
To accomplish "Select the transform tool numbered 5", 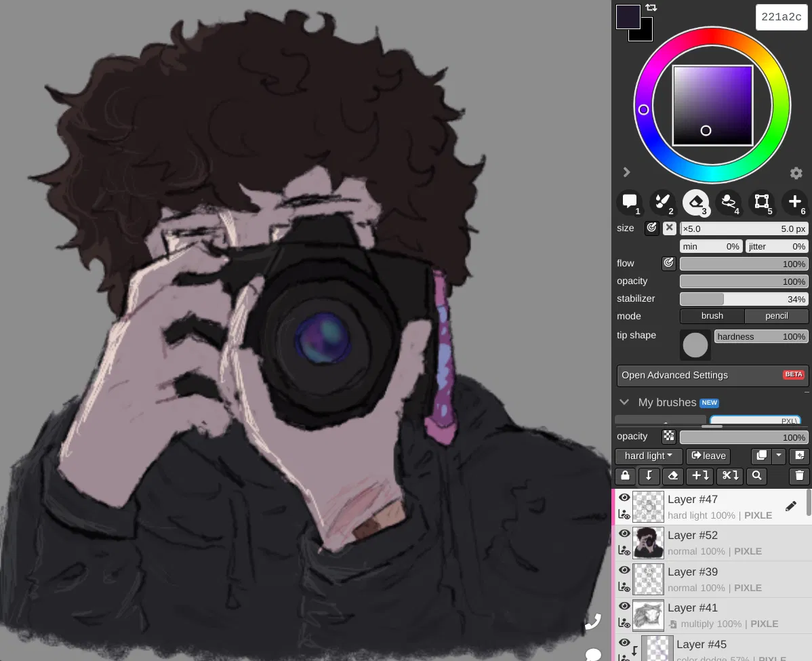I will point(762,202).
